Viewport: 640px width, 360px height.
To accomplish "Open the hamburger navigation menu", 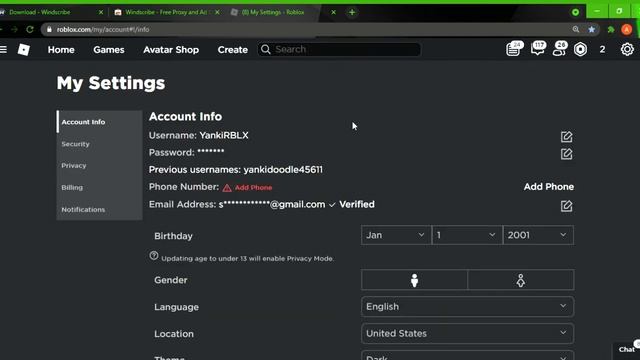I will 3,49.
